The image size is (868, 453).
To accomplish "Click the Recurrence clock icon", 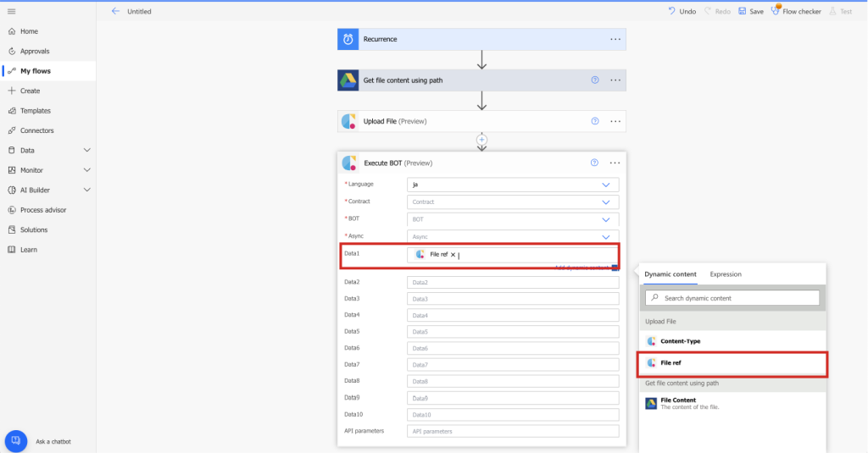I will tap(348, 39).
